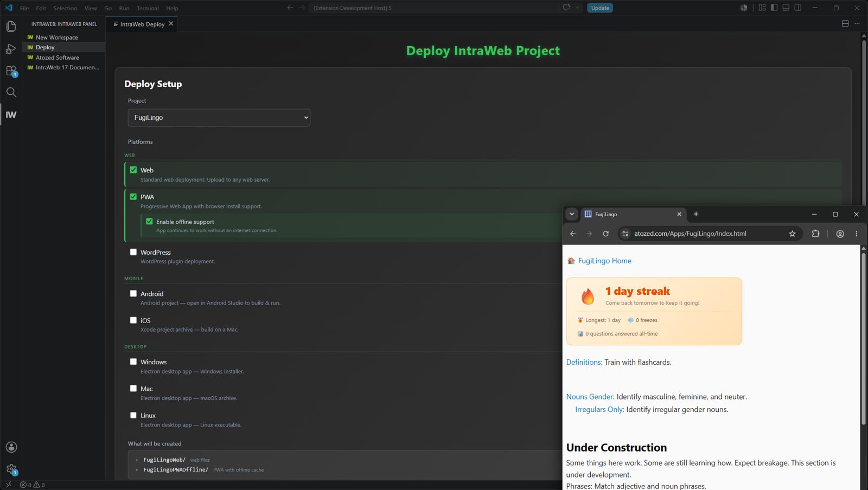This screenshot has height=490, width=868.
Task: Go back in the browser window
Action: pos(573,234)
